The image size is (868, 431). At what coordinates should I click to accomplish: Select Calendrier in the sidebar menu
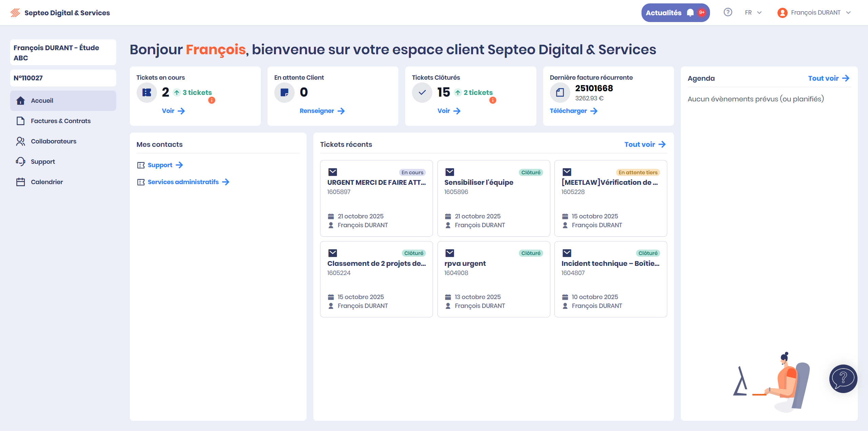pos(47,182)
